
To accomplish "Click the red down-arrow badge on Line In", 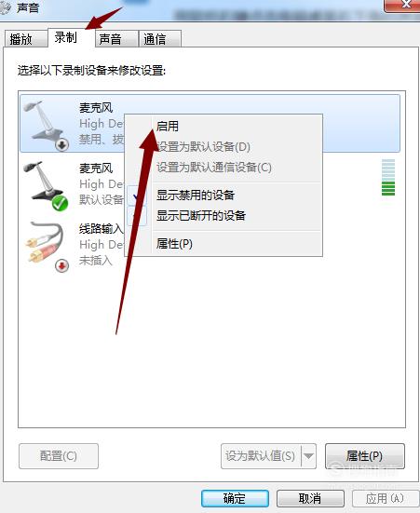I will click(x=61, y=265).
